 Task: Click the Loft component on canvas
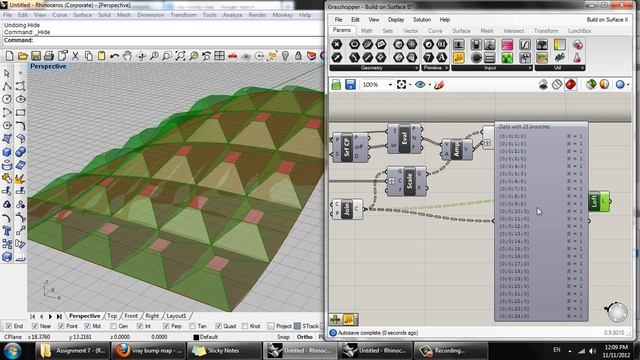[599, 201]
